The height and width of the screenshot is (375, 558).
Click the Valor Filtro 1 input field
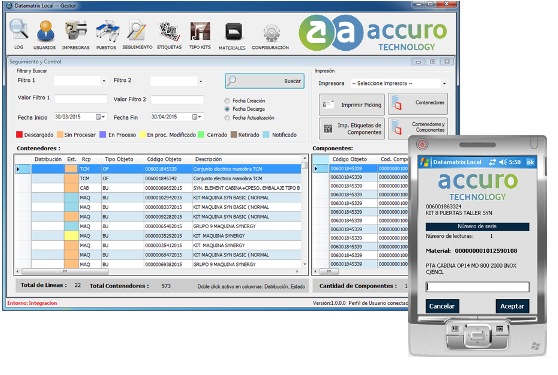[81, 99]
